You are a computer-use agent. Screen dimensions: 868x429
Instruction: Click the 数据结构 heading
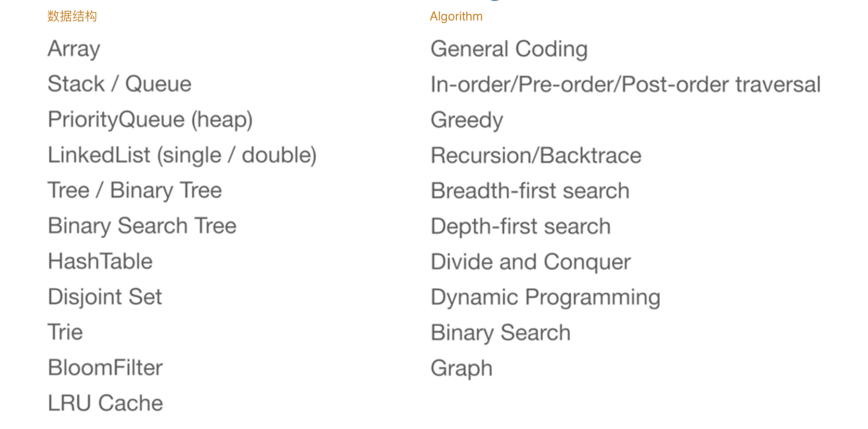72,16
